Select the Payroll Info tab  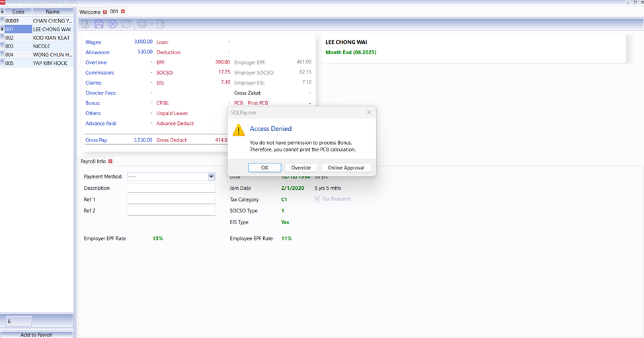click(93, 161)
